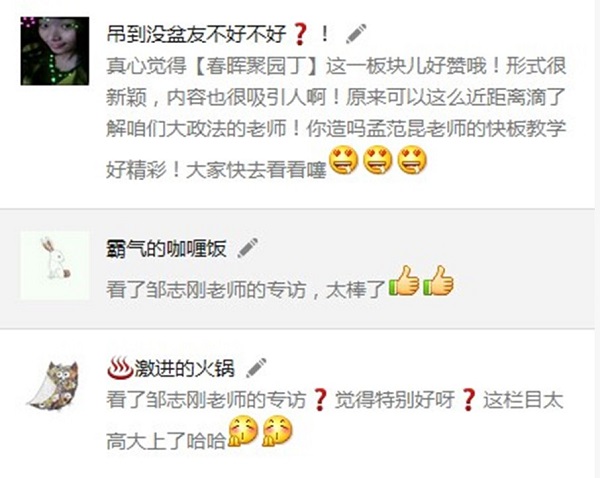
Task: Click the hot spring icon before 激进的火锅
Action: [x=119, y=368]
